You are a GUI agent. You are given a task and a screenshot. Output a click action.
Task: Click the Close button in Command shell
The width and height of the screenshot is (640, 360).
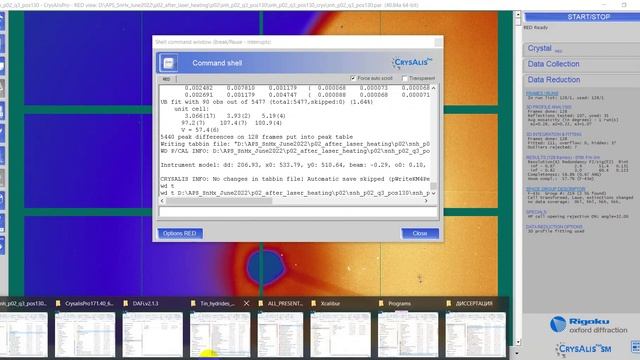tap(420, 233)
